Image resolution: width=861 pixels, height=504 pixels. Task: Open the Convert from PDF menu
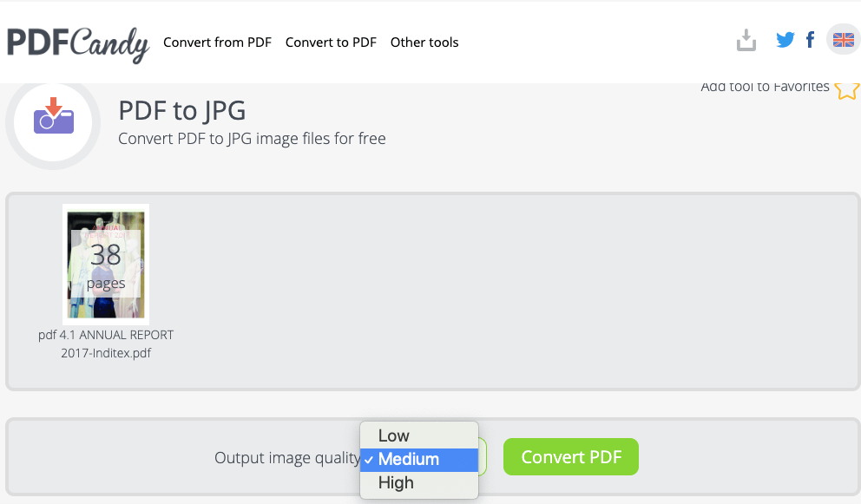coord(217,43)
